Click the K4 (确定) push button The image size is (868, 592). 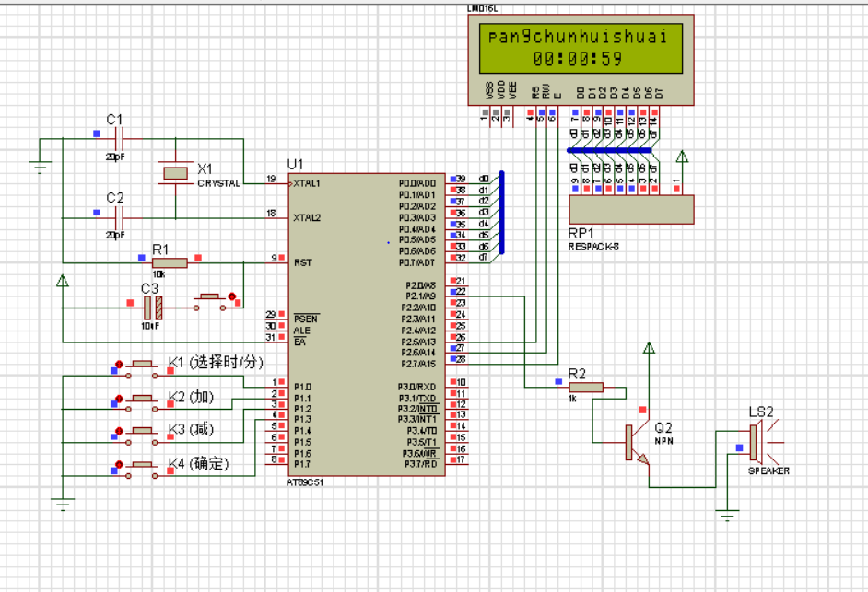pyautogui.click(x=142, y=470)
